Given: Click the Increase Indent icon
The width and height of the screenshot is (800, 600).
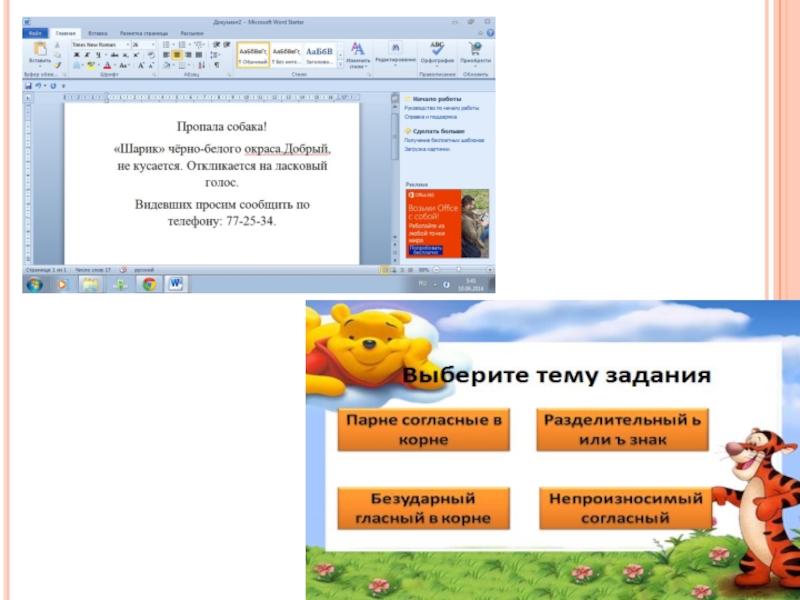Looking at the screenshot, I should coord(227,45).
